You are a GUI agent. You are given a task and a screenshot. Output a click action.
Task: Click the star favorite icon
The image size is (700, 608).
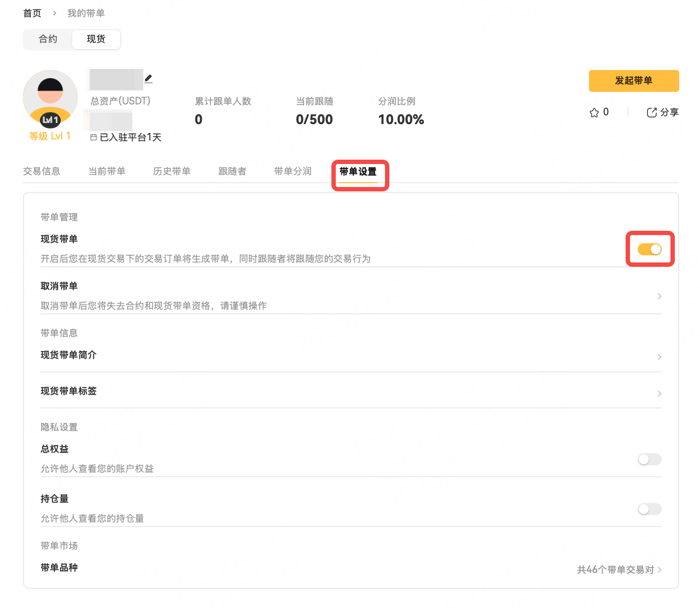point(594,113)
